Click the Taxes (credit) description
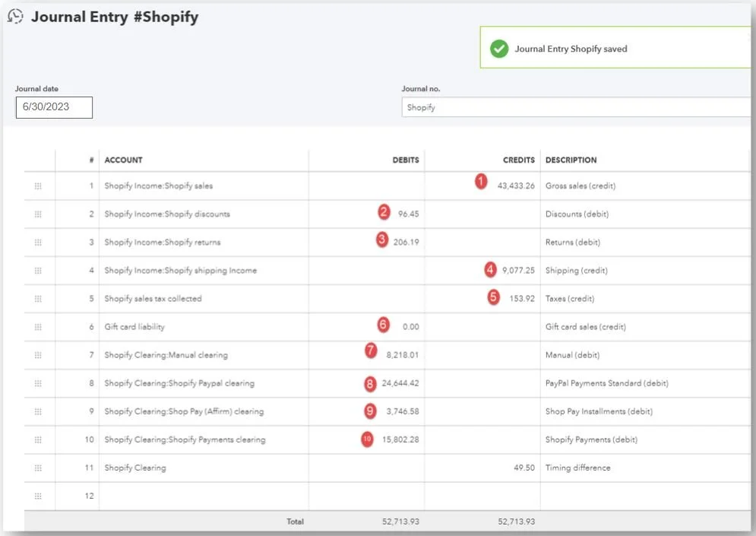 coord(569,299)
